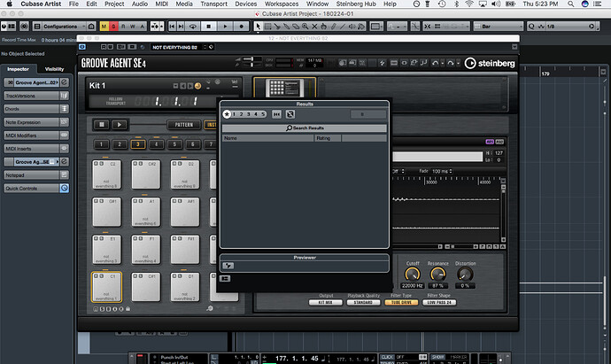Select the Mute (X) tool in toolbar

314,27
